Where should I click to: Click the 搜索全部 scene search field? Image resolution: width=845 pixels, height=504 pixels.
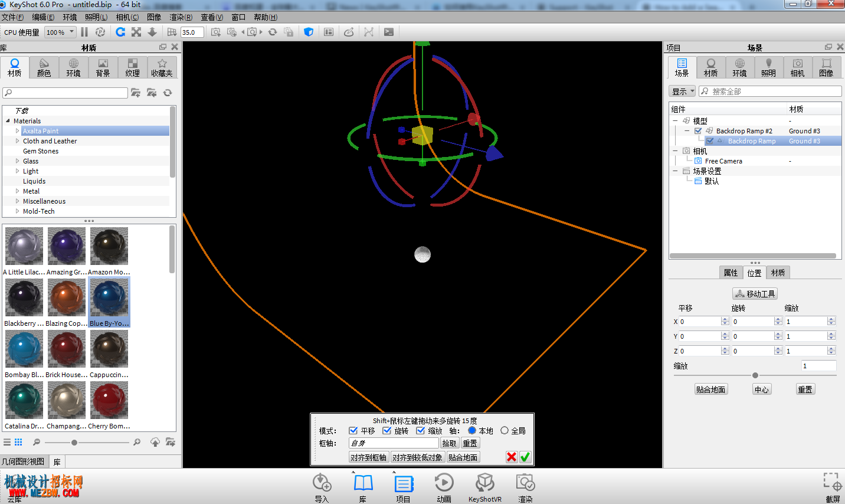(770, 91)
